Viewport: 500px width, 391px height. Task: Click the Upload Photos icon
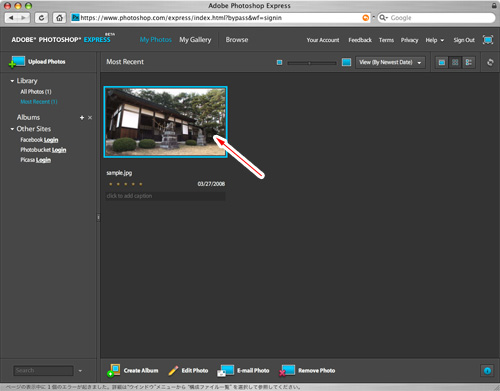click(17, 62)
